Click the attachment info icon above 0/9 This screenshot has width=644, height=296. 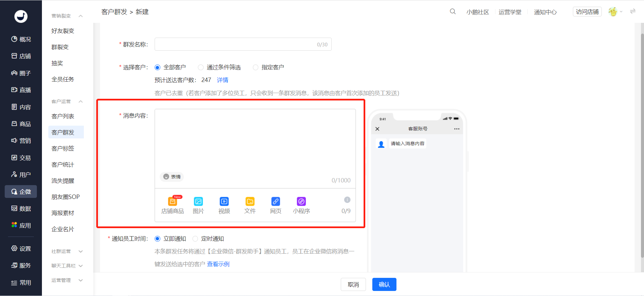pyautogui.click(x=347, y=200)
